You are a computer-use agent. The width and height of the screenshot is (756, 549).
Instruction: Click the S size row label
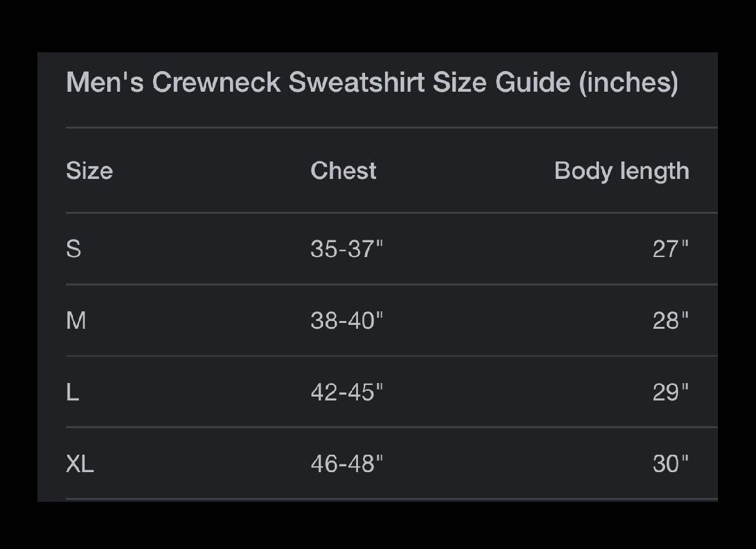click(73, 249)
